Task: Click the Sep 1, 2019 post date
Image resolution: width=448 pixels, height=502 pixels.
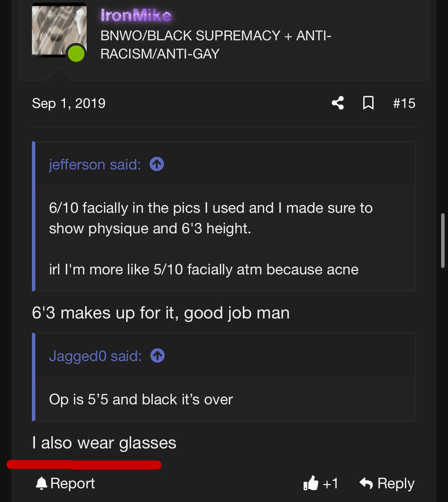Action: coord(69,103)
